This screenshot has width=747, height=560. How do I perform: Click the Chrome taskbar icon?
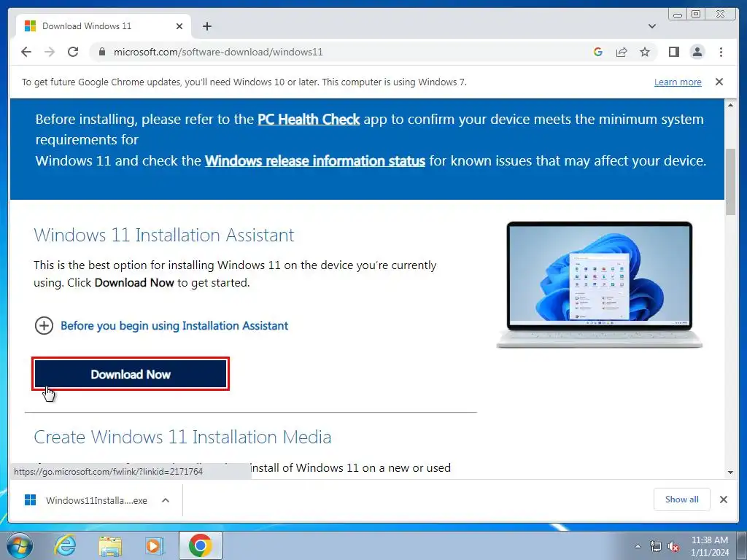pyautogui.click(x=200, y=545)
